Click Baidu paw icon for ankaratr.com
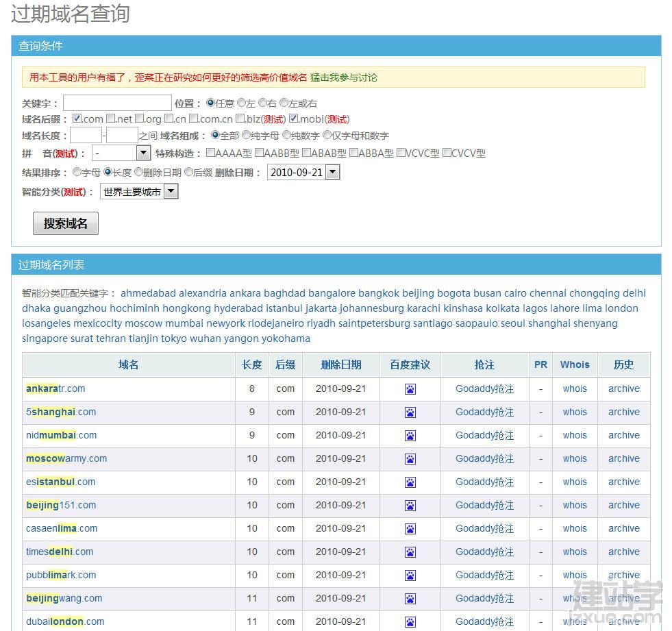The width and height of the screenshot is (672, 631). (x=410, y=389)
